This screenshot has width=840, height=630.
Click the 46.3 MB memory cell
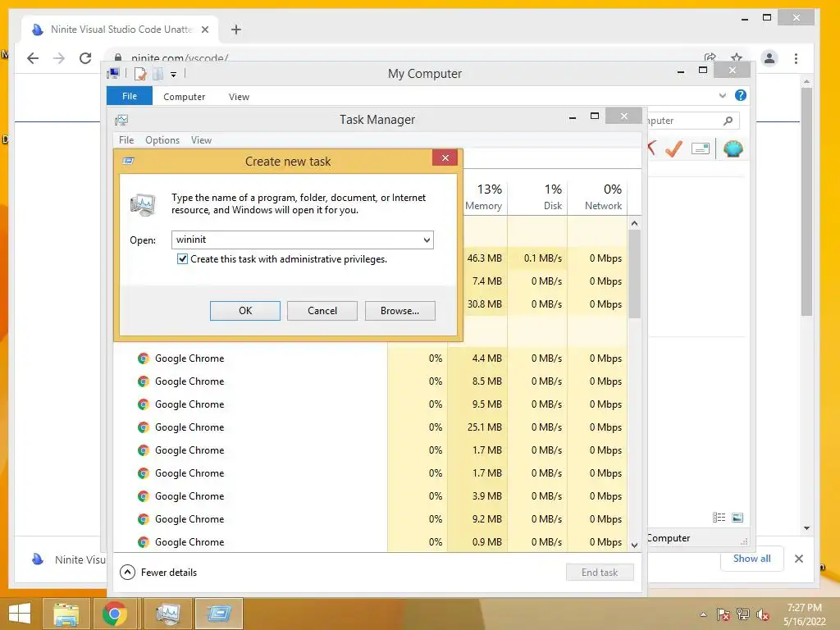[484, 258]
